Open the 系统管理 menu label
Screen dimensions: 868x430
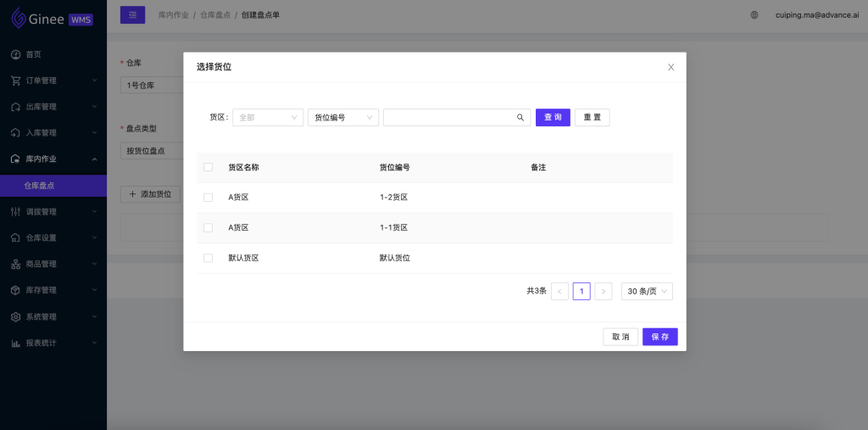41,316
